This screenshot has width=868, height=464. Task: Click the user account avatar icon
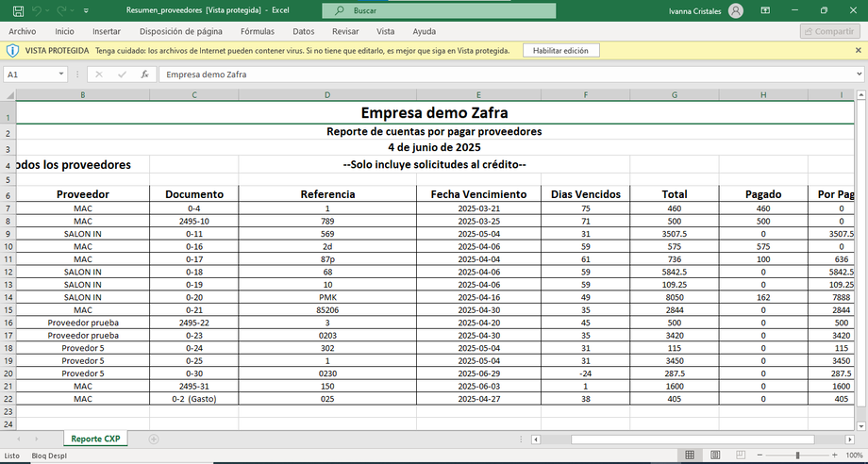click(x=736, y=10)
